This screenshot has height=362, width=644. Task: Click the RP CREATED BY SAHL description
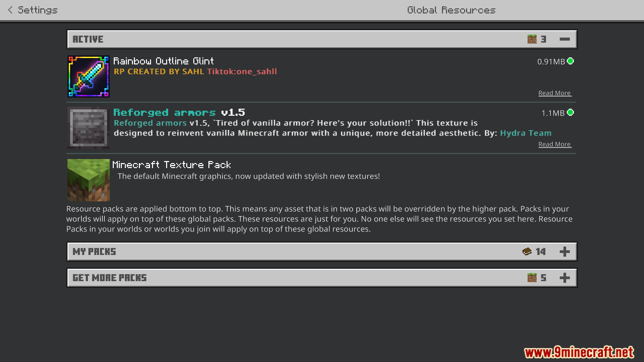click(195, 71)
